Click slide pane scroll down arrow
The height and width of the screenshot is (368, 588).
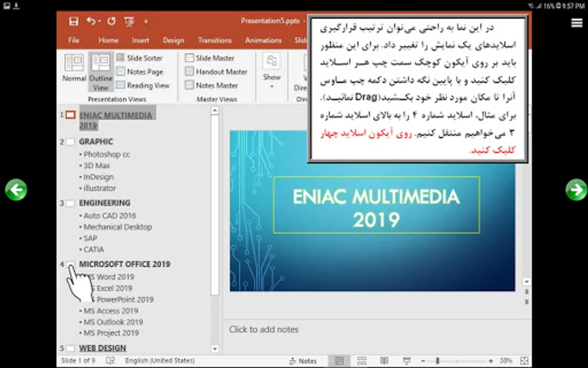[527, 282]
